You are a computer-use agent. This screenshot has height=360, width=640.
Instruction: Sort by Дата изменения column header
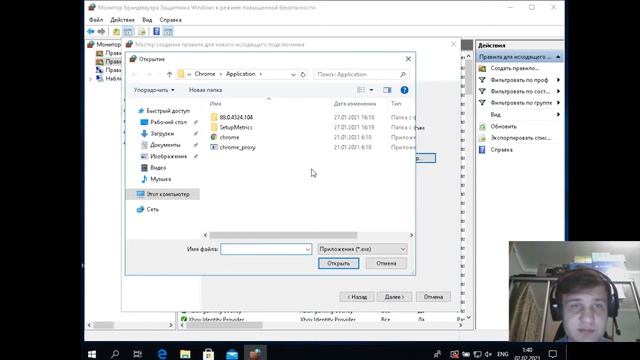[x=355, y=104]
